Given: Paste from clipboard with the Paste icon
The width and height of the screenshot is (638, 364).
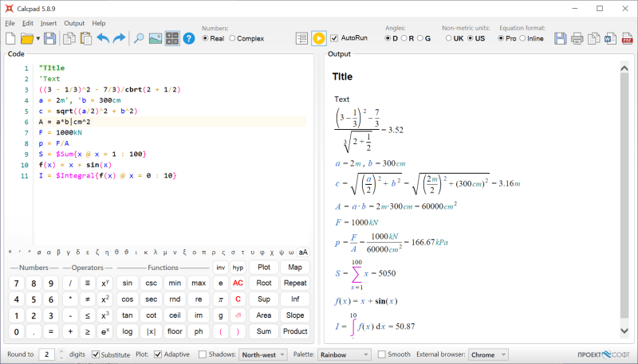Looking at the screenshot, I should 86,38.
